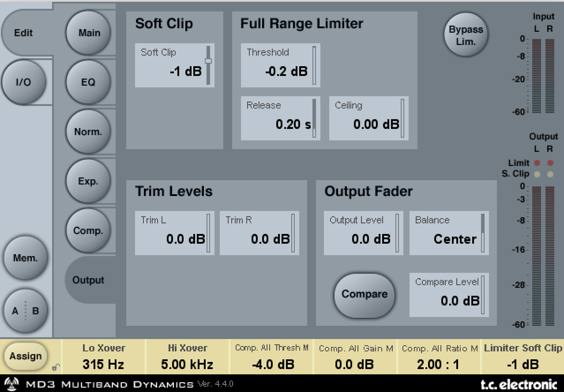Switch to the I/O section
This screenshot has height=392, width=564.
(x=23, y=82)
